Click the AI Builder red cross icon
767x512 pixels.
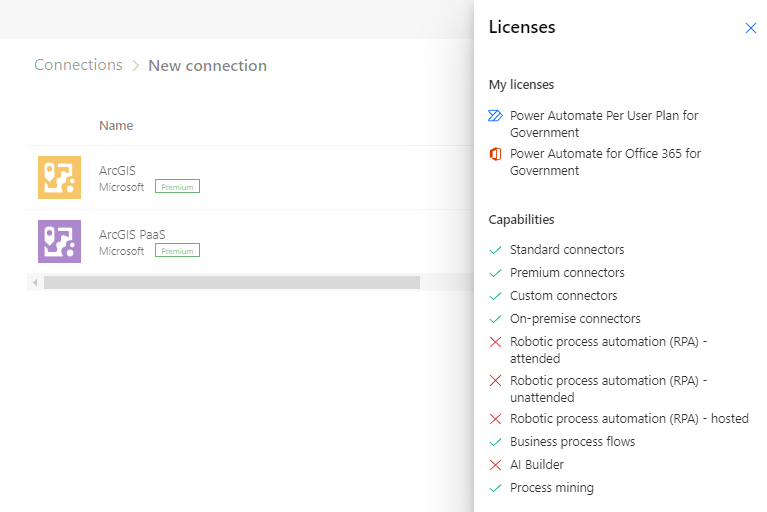tap(495, 465)
